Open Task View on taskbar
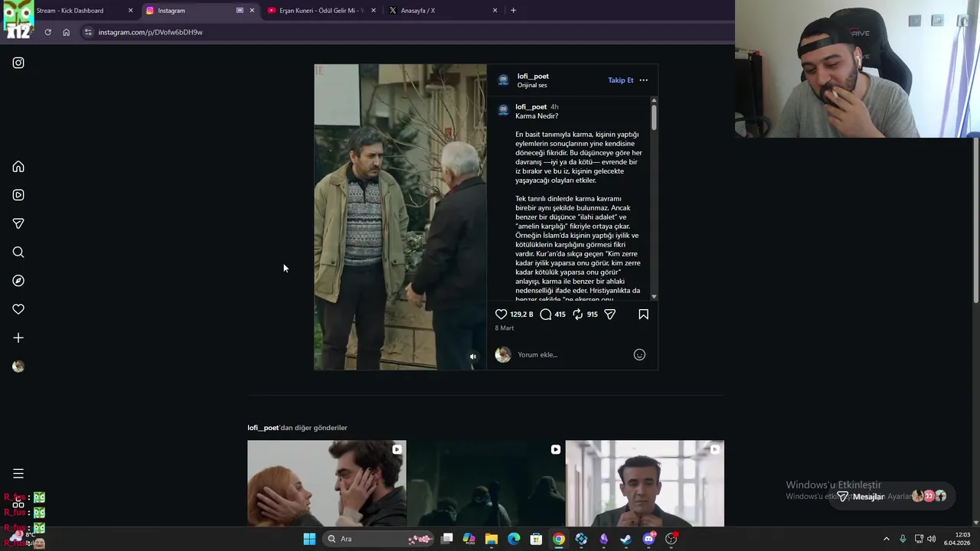 coord(447,539)
